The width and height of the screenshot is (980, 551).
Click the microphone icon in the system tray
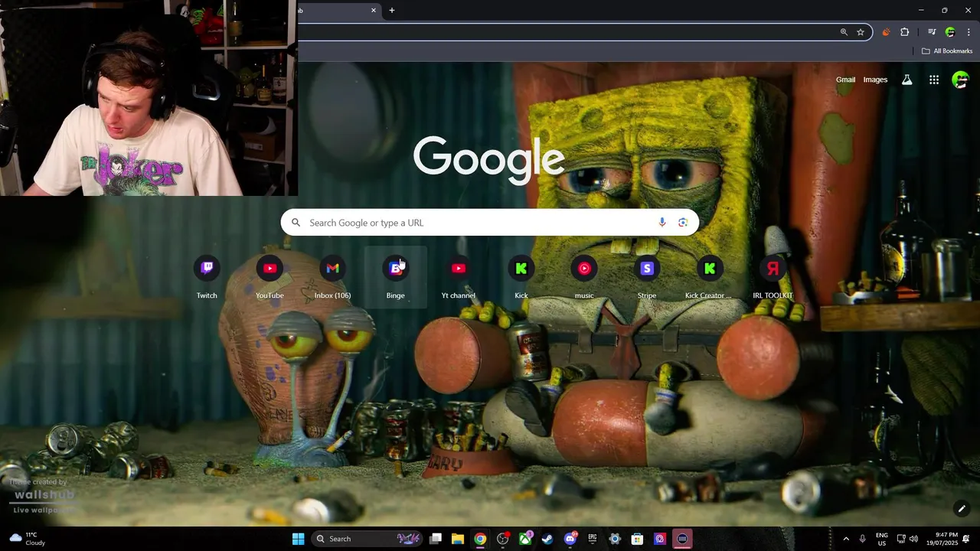[x=863, y=539]
